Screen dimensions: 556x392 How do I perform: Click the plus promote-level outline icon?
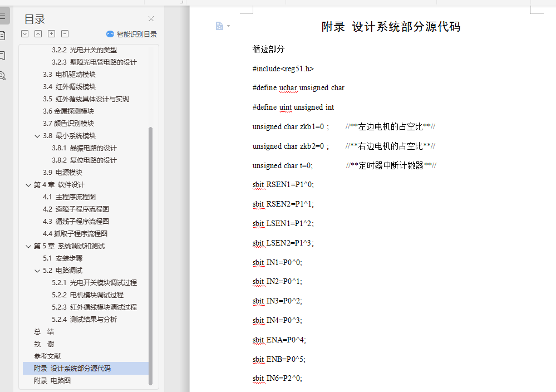51,34
